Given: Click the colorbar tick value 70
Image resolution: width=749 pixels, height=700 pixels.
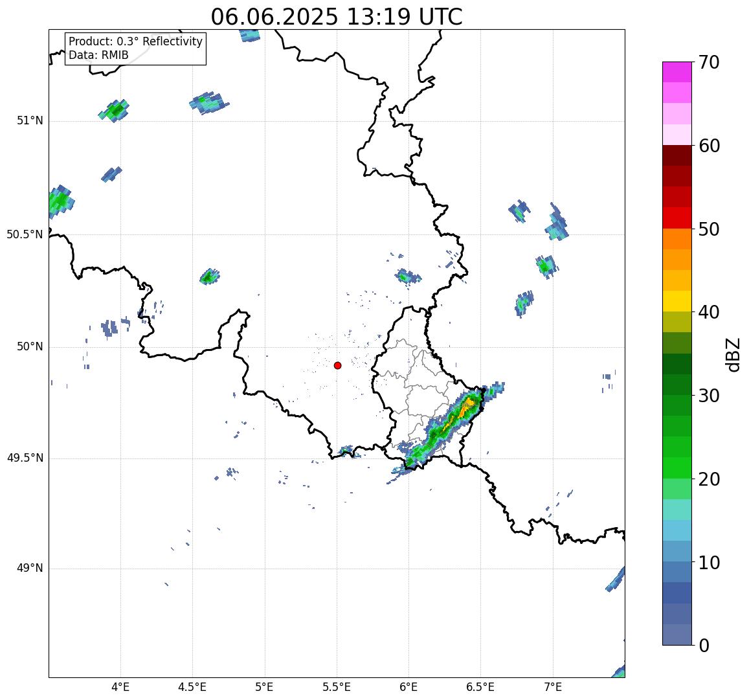Looking at the screenshot, I should tap(708, 62).
